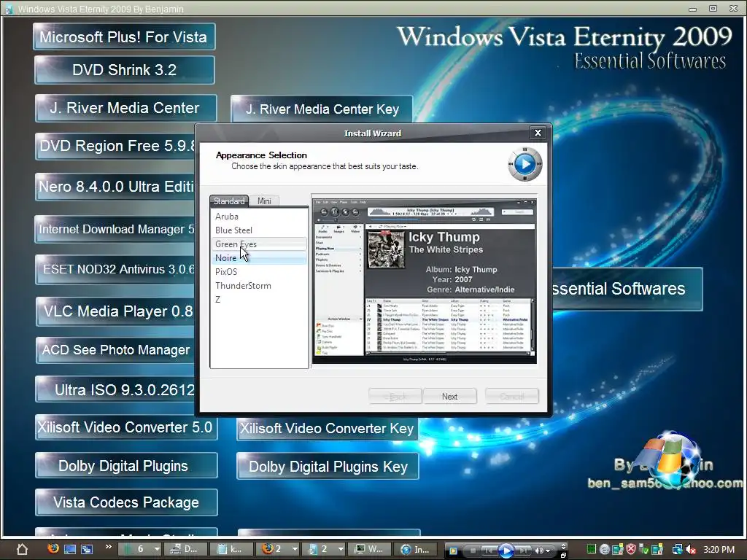Screen dimensions: 747x560
Task: Click the skin preview thumbnail image
Action: 425,281
